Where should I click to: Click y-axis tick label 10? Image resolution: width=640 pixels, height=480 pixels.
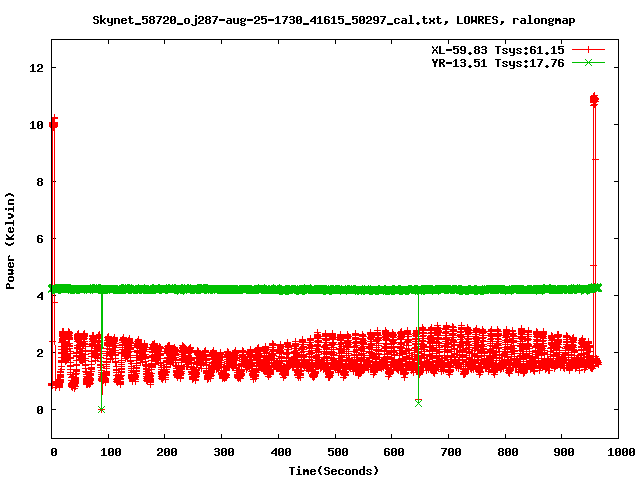(36, 125)
